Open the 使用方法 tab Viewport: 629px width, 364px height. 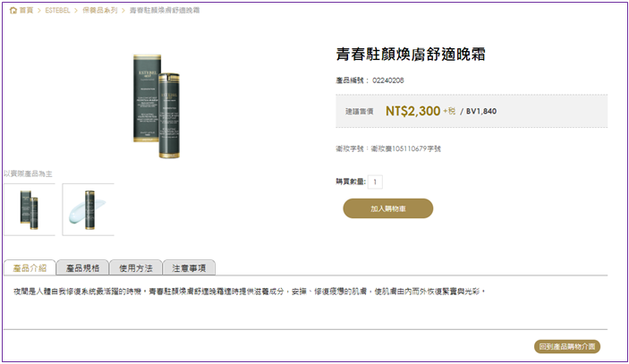click(136, 267)
